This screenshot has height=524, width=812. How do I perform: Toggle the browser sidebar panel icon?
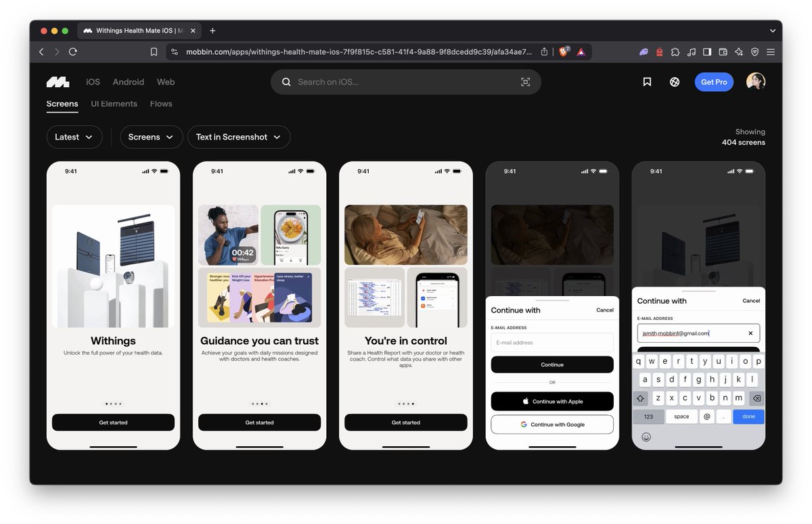[707, 51]
